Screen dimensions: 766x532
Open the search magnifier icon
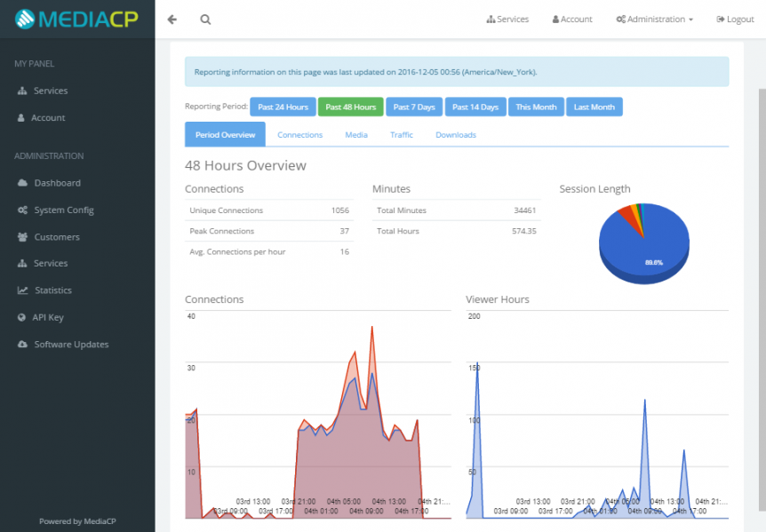coord(205,20)
